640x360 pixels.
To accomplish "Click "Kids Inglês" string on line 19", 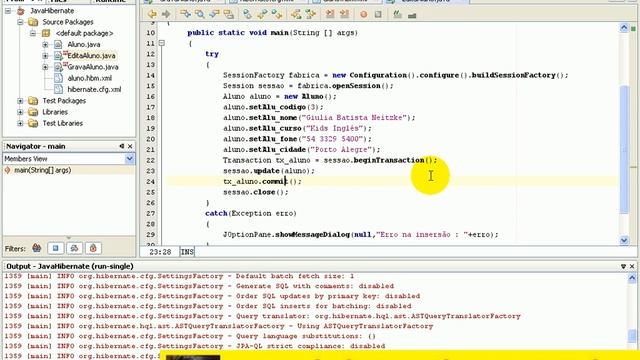I will (335, 128).
